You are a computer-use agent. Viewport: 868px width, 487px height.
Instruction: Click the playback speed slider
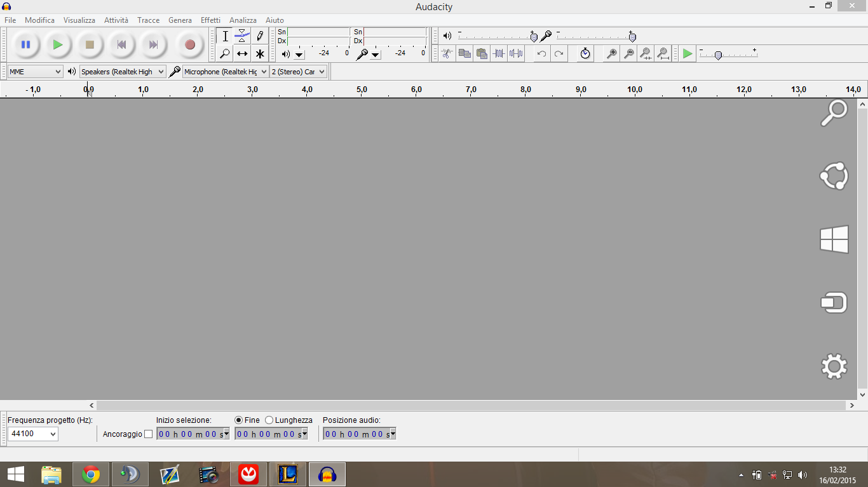click(x=728, y=54)
